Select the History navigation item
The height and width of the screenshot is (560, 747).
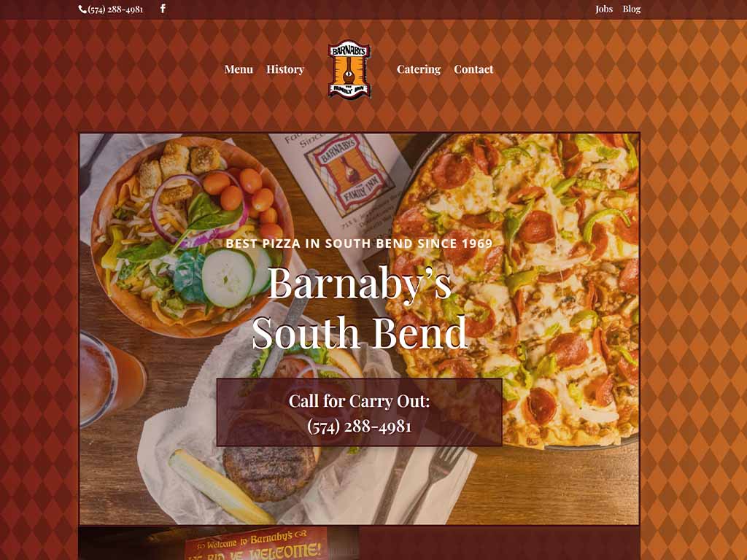click(x=285, y=69)
